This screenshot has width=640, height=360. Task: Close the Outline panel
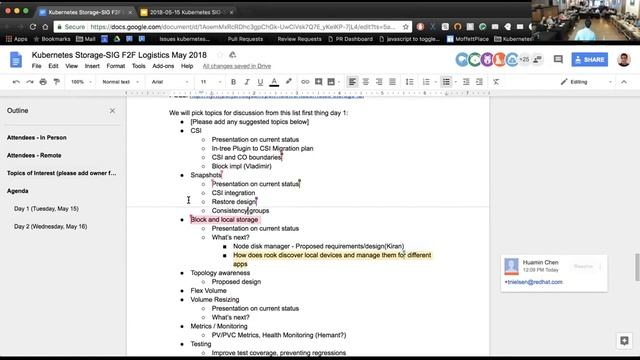(x=112, y=111)
